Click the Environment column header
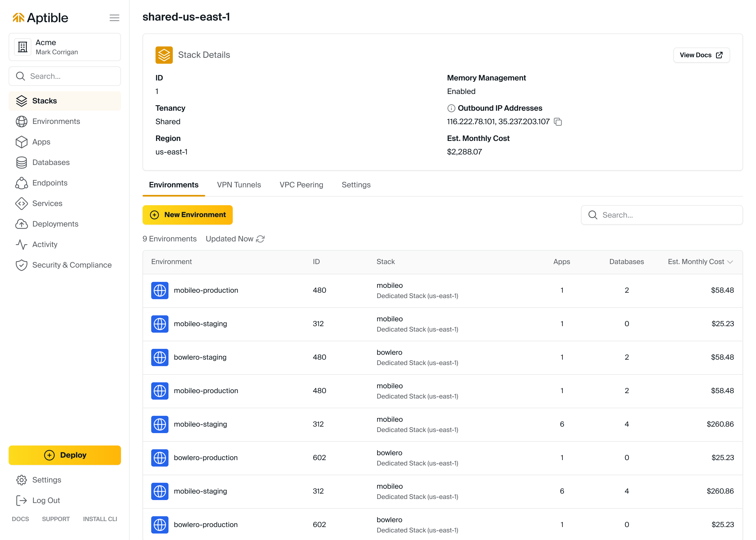756x540 pixels. pyautogui.click(x=171, y=262)
